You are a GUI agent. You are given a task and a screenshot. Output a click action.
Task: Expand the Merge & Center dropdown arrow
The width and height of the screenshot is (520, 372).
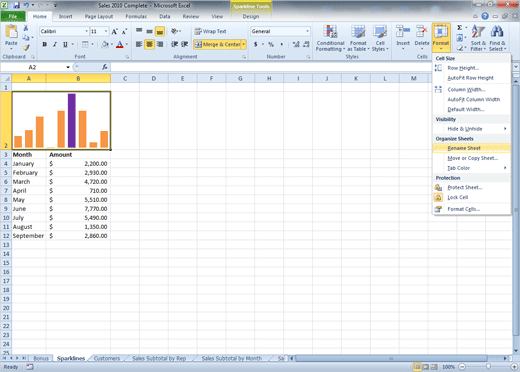click(244, 44)
